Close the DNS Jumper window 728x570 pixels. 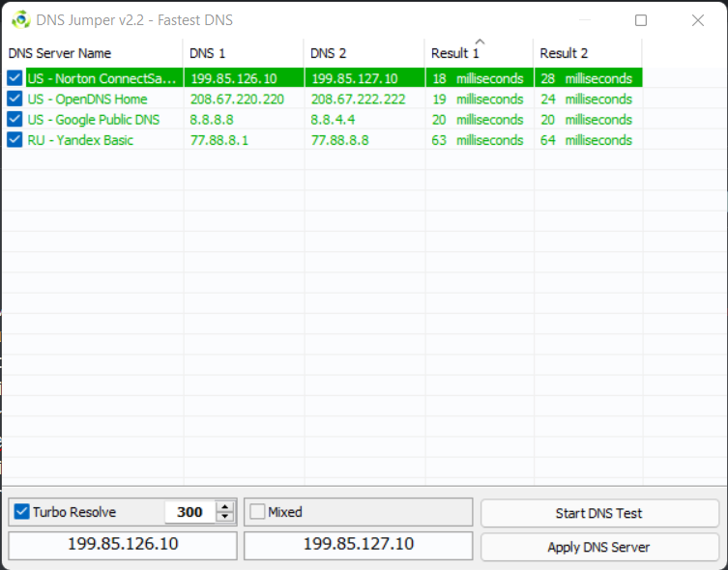698,20
